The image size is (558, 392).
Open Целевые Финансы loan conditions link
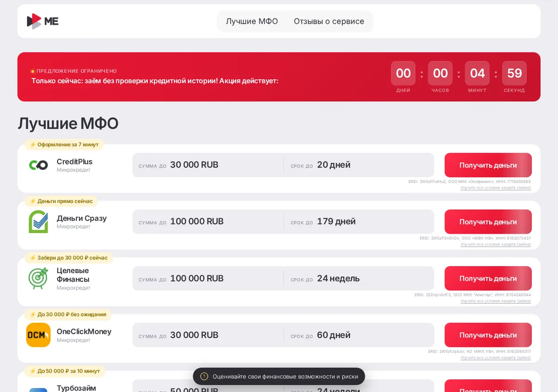(496, 301)
